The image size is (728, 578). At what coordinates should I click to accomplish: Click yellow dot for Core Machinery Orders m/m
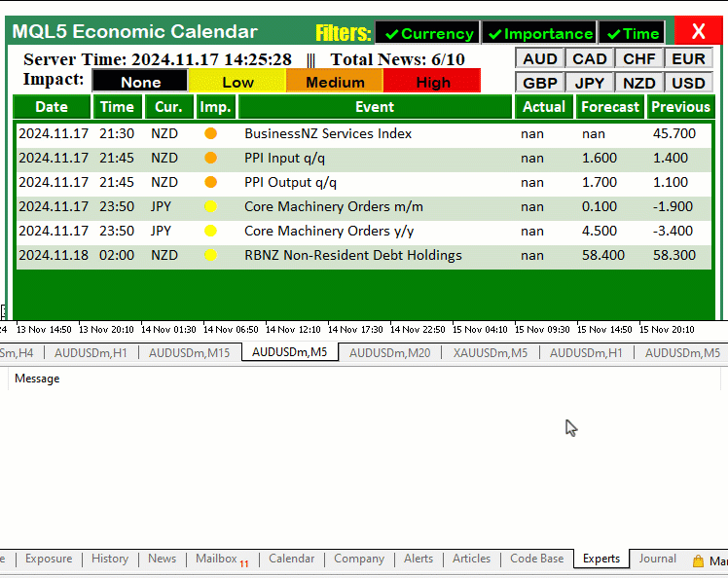tap(211, 206)
